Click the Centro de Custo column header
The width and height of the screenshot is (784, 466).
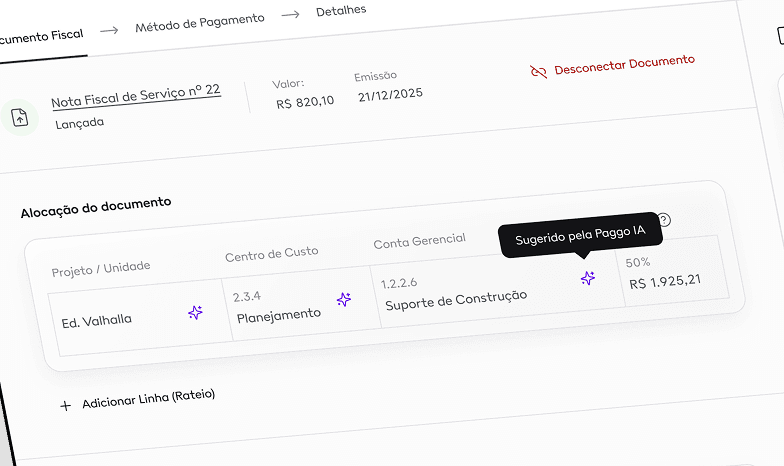pyautogui.click(x=272, y=254)
